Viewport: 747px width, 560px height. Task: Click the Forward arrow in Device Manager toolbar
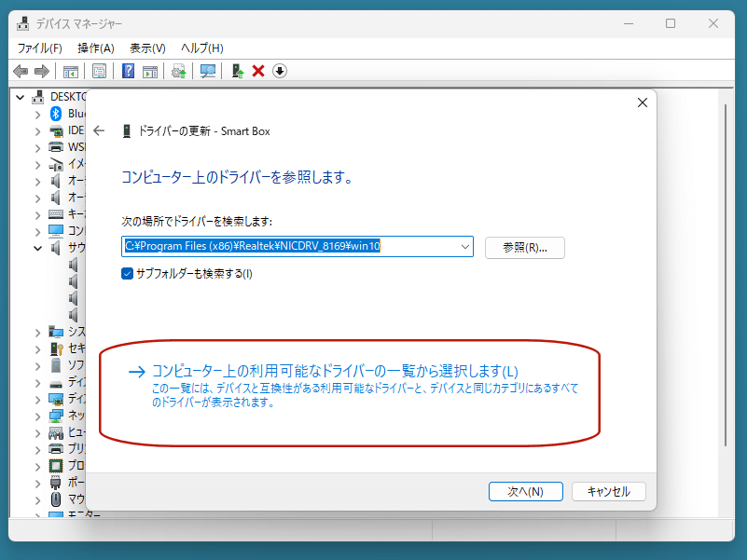[x=42, y=72]
